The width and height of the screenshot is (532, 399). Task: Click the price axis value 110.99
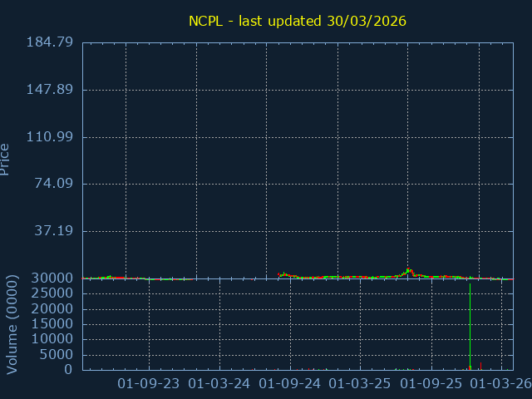(50, 136)
